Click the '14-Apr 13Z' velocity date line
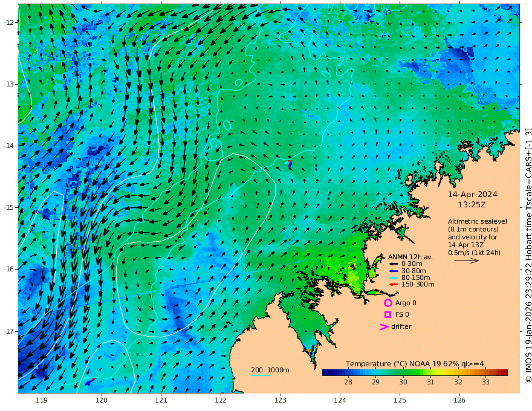532x411 pixels. pyautogui.click(x=466, y=245)
